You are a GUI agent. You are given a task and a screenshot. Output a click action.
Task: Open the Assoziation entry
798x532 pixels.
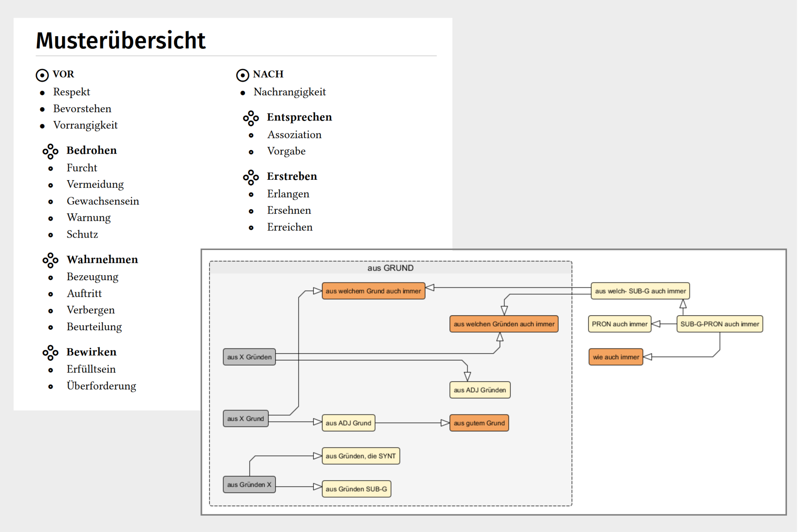pyautogui.click(x=294, y=135)
